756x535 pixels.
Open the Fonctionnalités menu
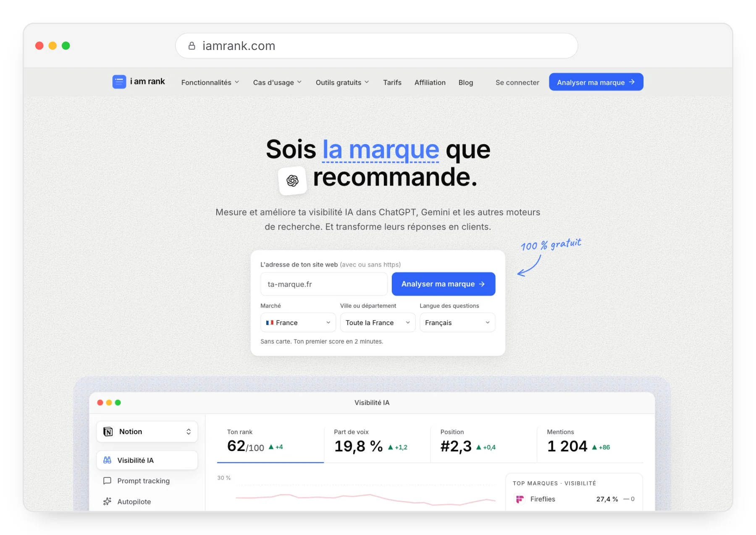[210, 82]
